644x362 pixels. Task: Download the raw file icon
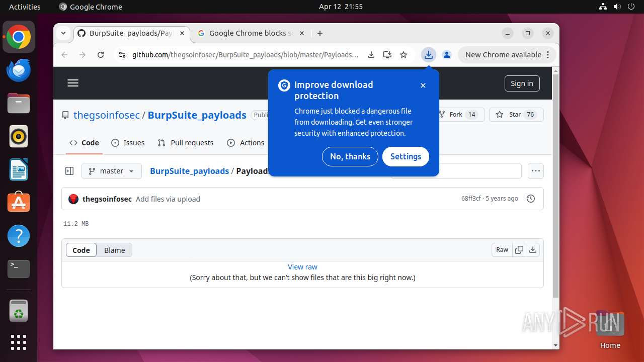pyautogui.click(x=533, y=250)
